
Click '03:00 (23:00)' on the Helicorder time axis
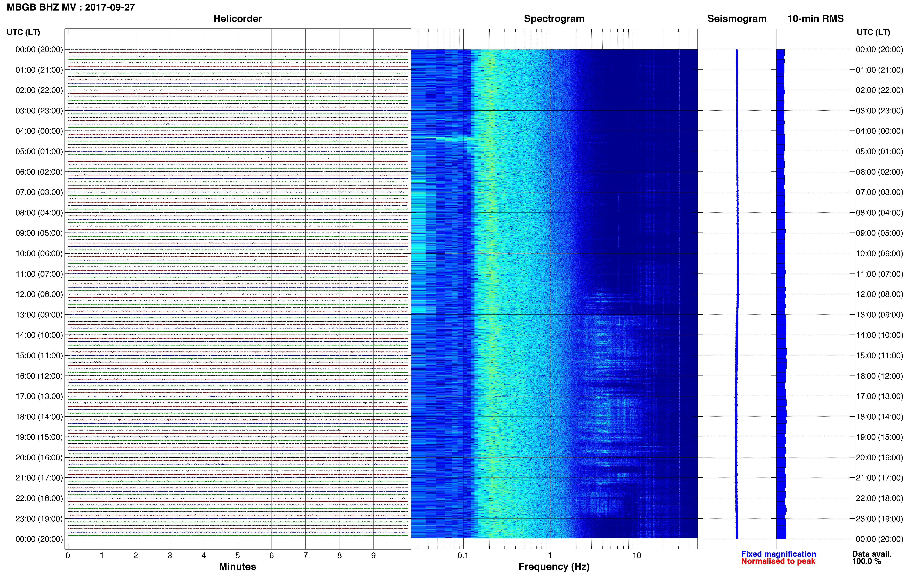tap(39, 111)
